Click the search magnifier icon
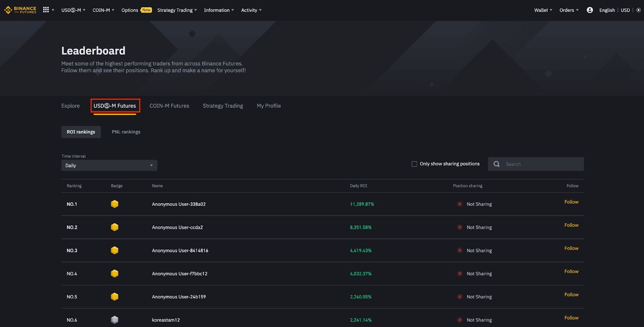 pos(497,164)
